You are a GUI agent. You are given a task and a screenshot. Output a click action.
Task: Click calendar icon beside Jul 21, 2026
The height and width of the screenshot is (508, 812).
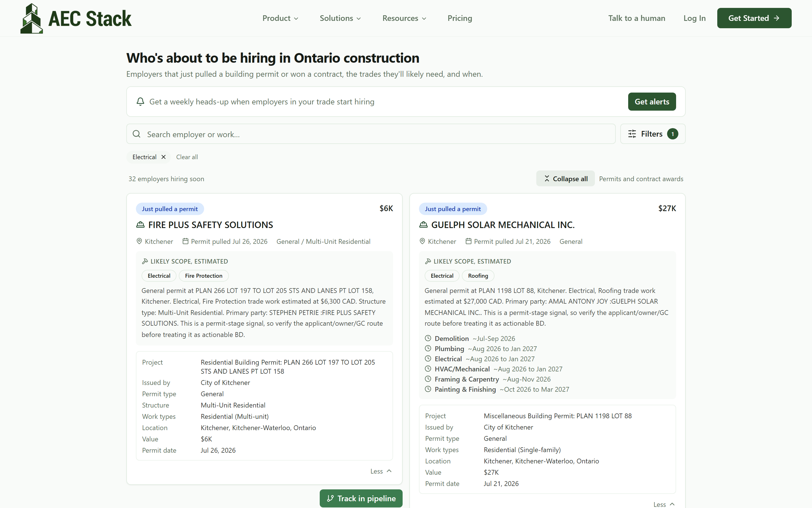click(x=468, y=241)
